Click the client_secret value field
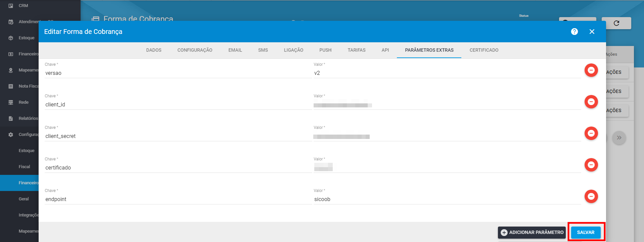This screenshot has width=644, height=242. [x=447, y=136]
